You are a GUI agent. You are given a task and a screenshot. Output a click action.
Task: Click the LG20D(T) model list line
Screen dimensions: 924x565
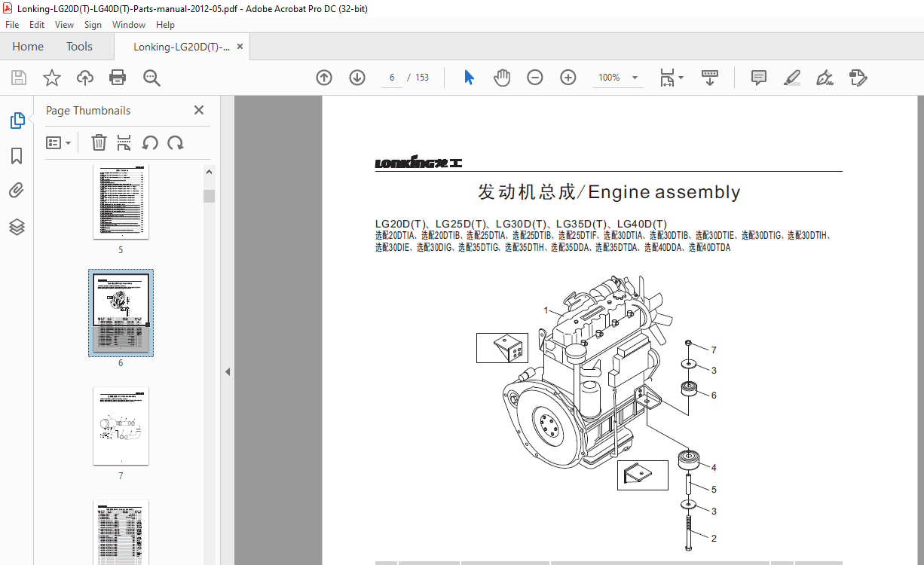coord(521,224)
